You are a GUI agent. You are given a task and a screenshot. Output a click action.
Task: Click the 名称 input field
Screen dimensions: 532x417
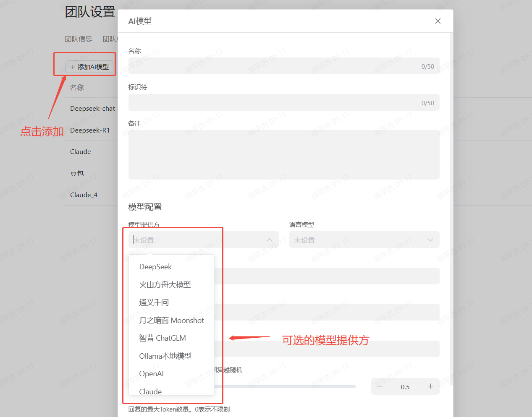[273, 66]
